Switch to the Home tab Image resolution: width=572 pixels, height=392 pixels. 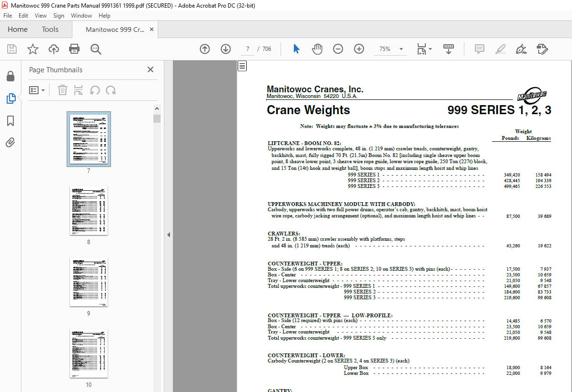pyautogui.click(x=18, y=29)
